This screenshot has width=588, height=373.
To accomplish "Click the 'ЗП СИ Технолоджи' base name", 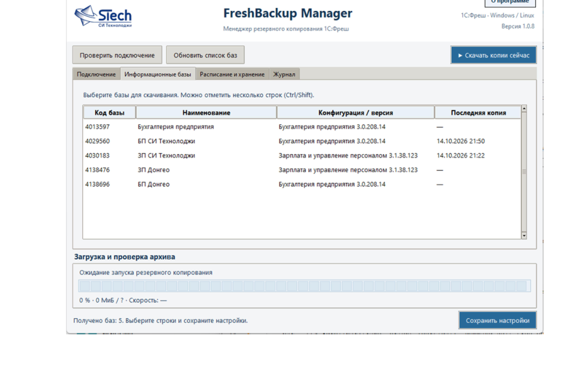I will pos(166,155).
